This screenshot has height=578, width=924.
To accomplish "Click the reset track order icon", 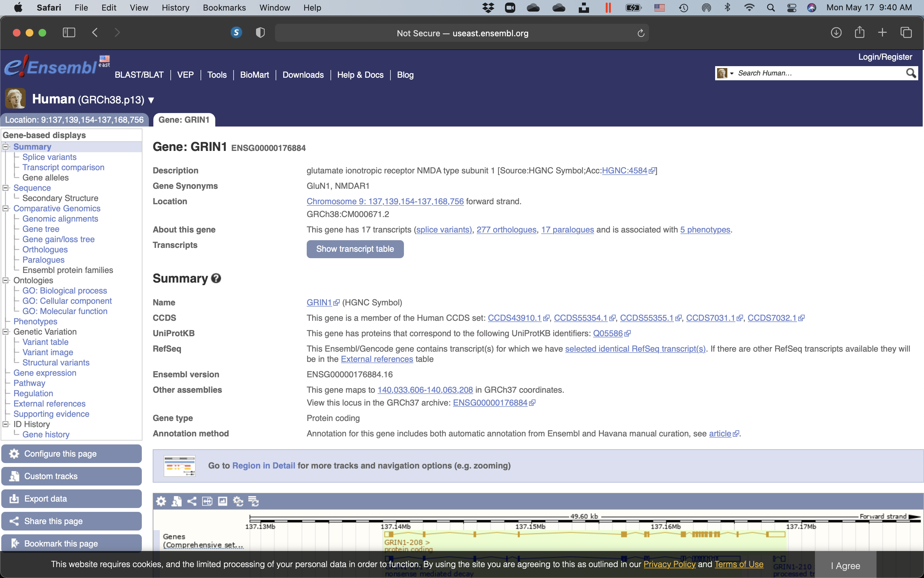I will click(253, 501).
